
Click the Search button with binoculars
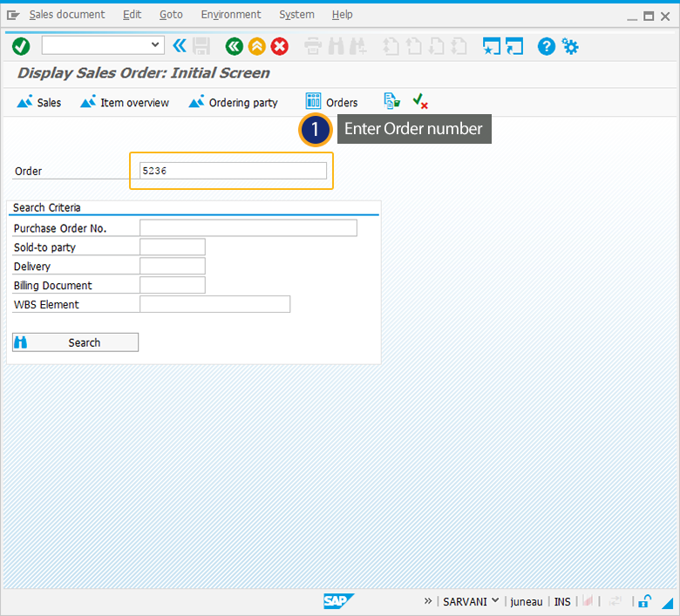pyautogui.click(x=76, y=342)
